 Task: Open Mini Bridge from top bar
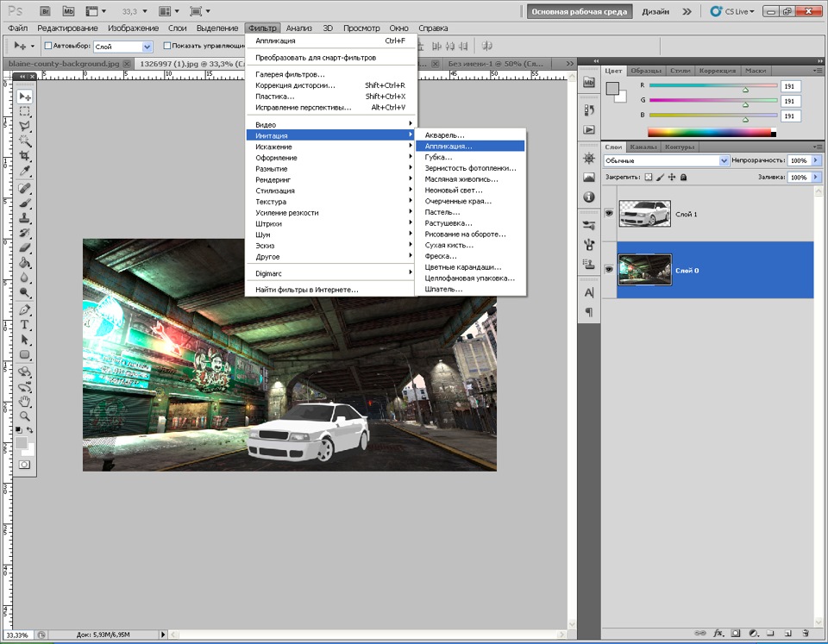click(x=68, y=11)
